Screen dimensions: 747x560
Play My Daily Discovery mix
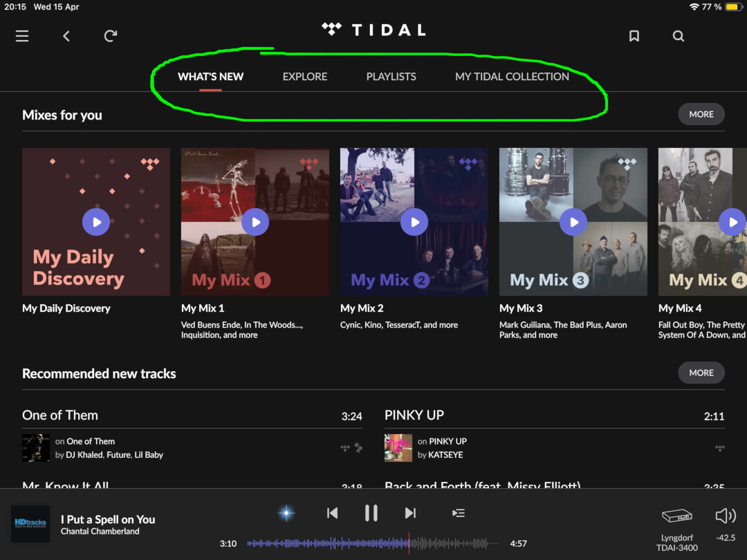point(96,222)
